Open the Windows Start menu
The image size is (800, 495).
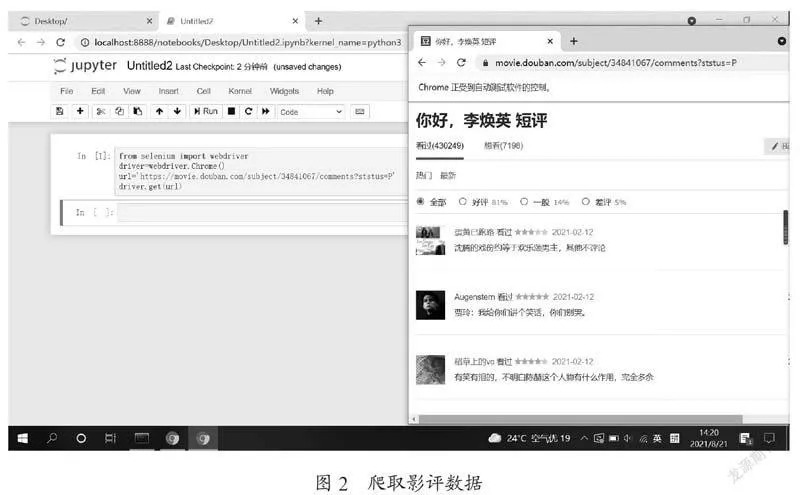point(22,438)
